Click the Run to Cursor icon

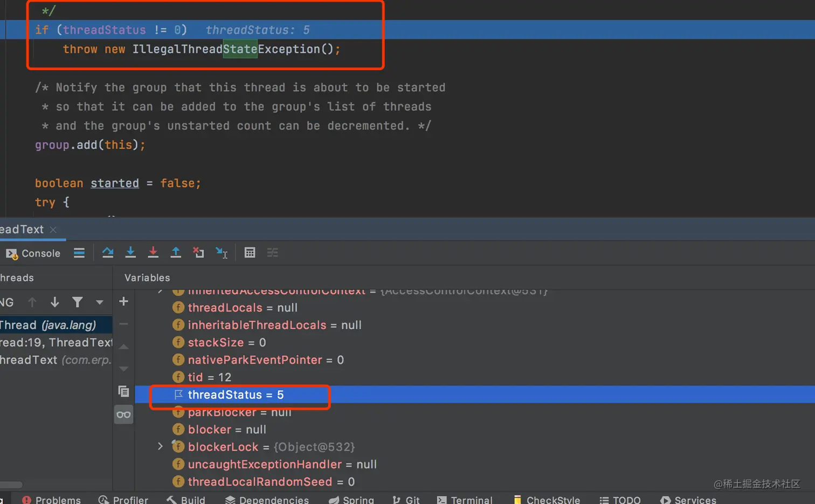coord(222,252)
